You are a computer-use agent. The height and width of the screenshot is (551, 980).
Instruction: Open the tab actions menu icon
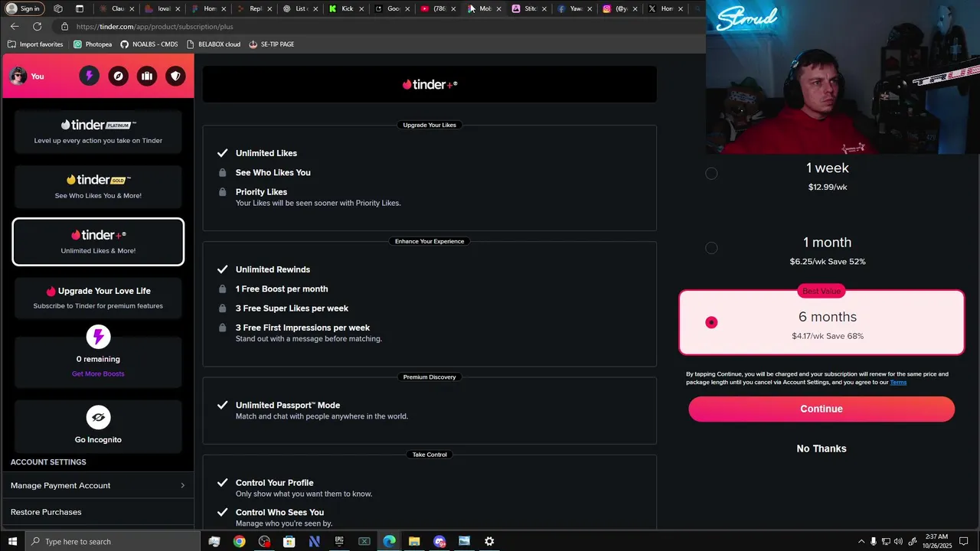(x=80, y=9)
